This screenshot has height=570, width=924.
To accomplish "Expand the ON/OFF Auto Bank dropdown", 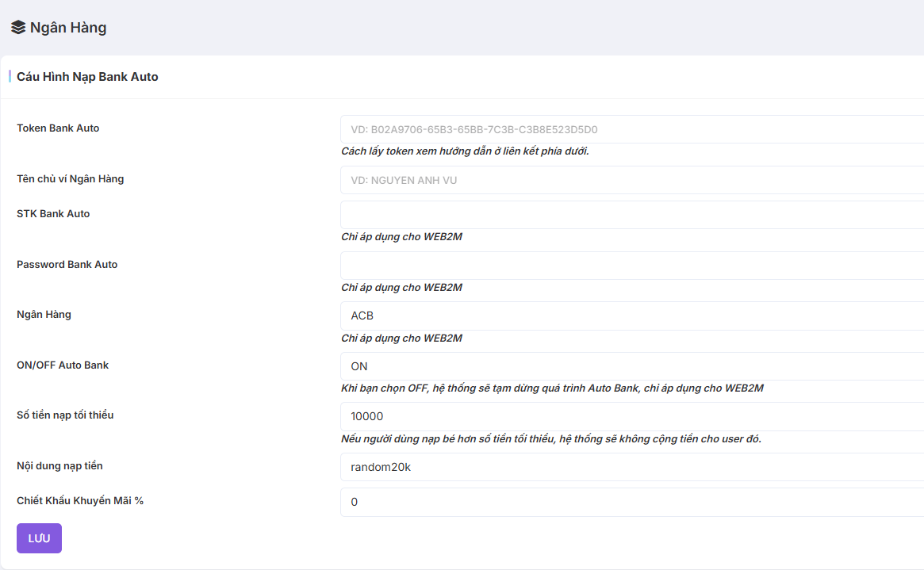I will pos(631,366).
